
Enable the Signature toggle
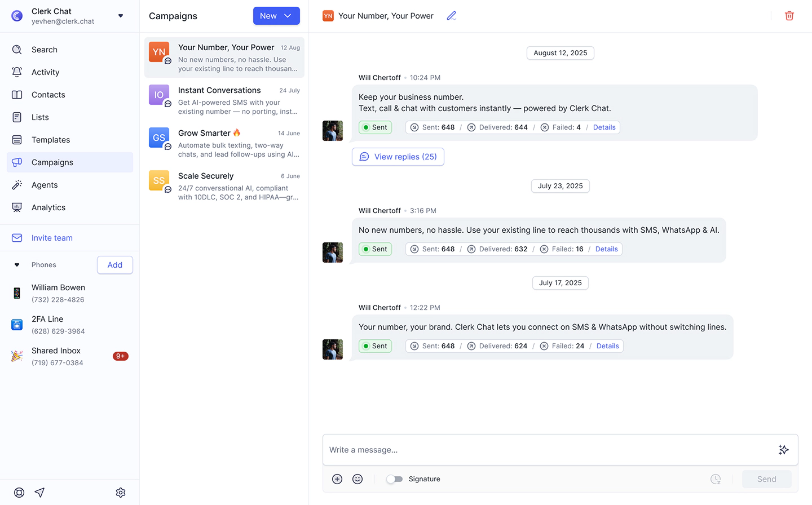tap(394, 479)
